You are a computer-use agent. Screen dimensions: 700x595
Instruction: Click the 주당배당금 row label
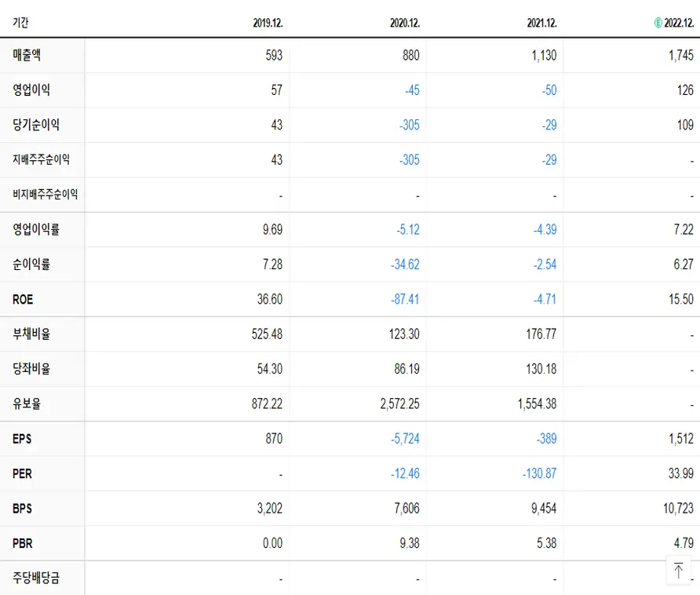[36, 578]
